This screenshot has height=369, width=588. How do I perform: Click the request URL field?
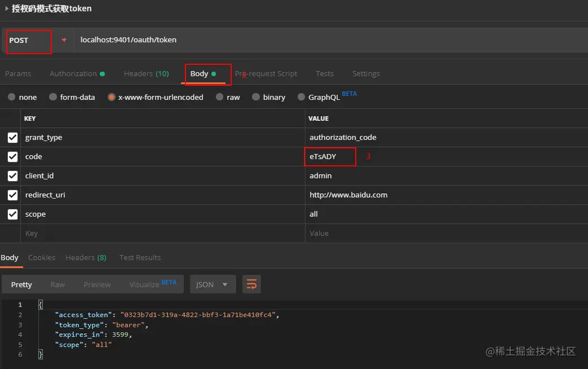[330, 40]
